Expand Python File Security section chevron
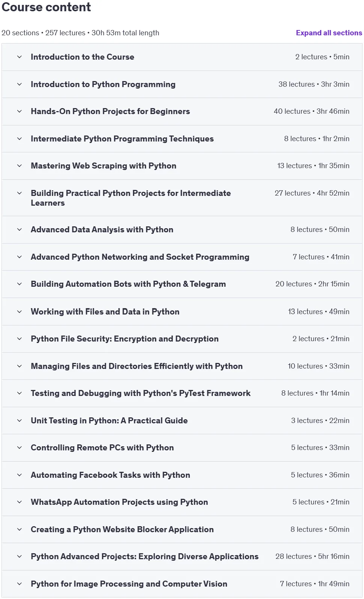The width and height of the screenshot is (364, 599). click(19, 339)
